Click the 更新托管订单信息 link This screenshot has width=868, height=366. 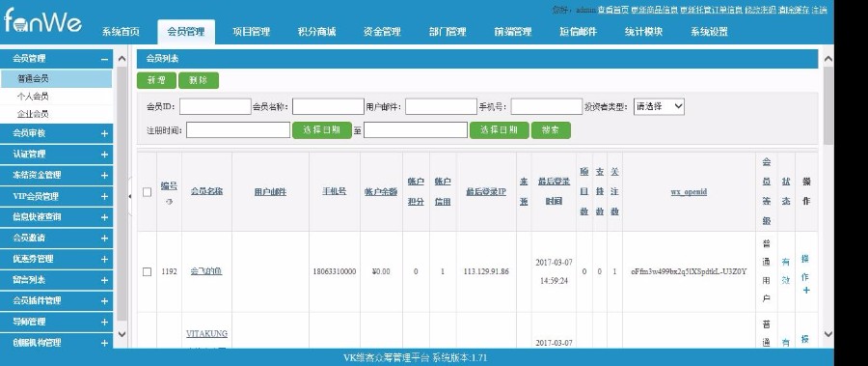tap(712, 10)
